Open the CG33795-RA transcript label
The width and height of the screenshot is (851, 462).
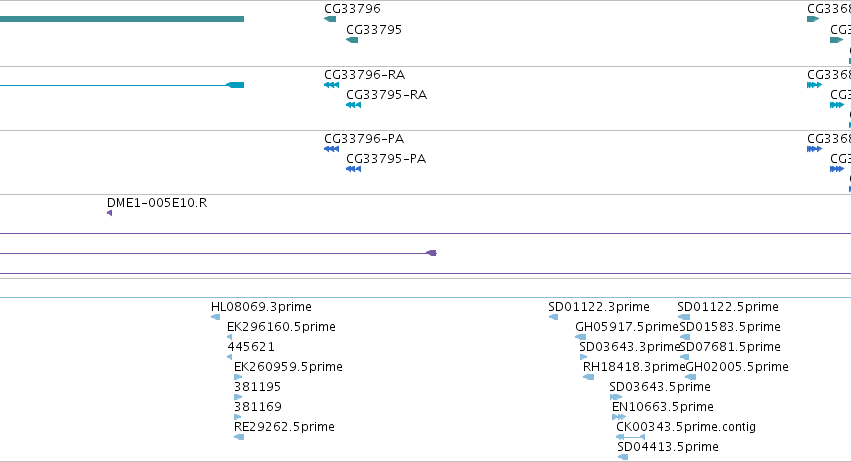click(386, 95)
